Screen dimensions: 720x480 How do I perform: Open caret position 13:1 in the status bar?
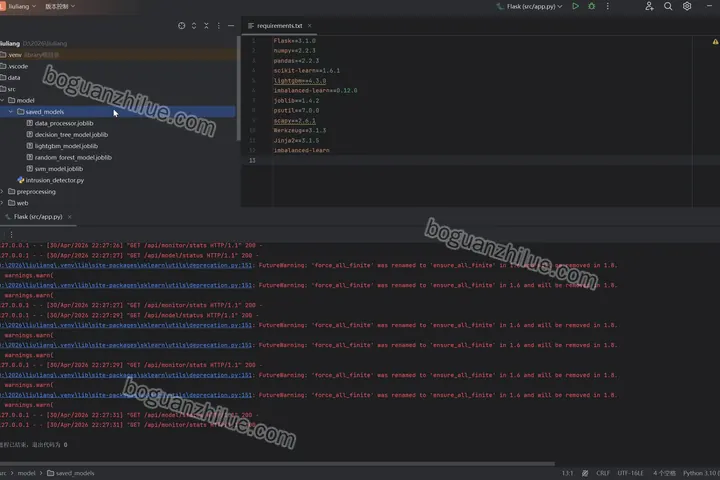click(x=567, y=473)
